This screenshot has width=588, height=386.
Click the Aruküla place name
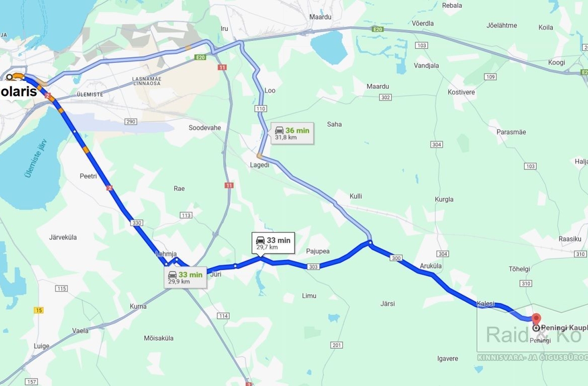click(x=431, y=266)
